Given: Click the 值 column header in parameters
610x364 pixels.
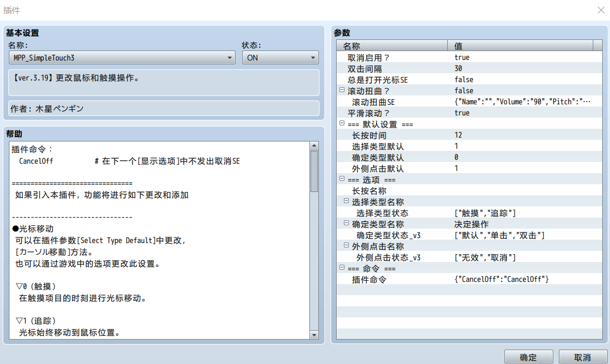Looking at the screenshot, I should 520,46.
